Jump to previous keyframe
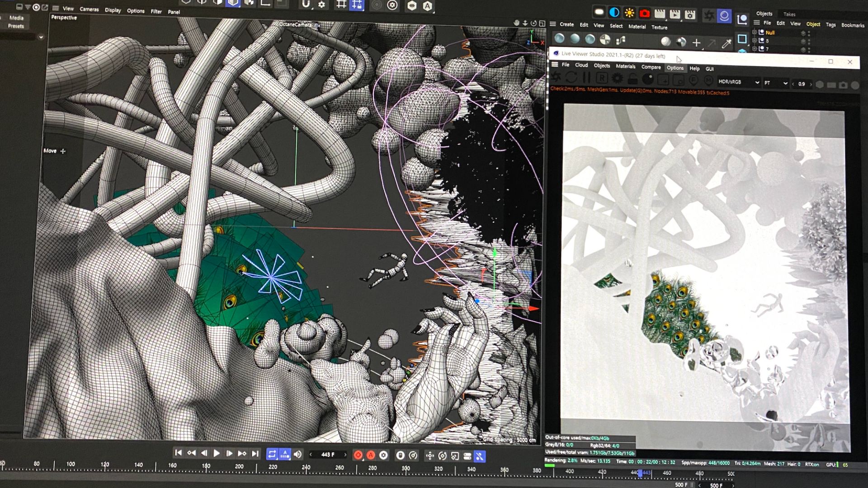868x488 pixels. (x=191, y=453)
